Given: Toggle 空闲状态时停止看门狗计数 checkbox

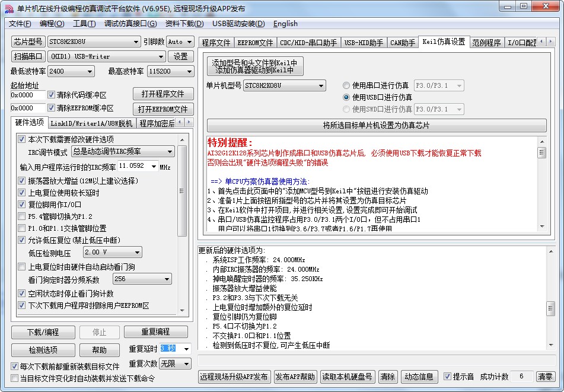Looking at the screenshot, I should (21, 294).
